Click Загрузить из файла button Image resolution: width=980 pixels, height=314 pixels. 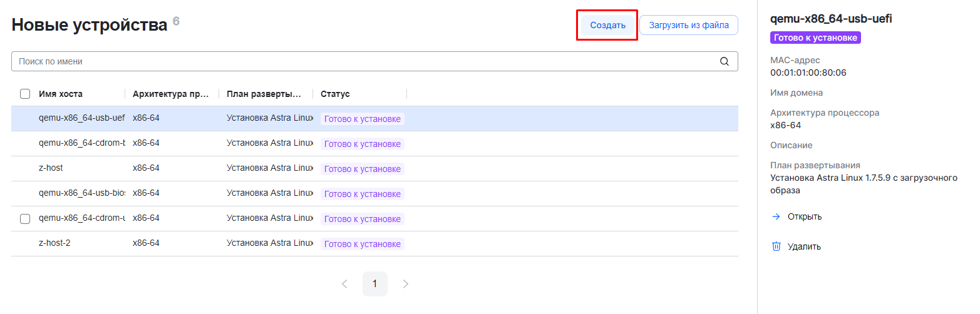pyautogui.click(x=689, y=26)
